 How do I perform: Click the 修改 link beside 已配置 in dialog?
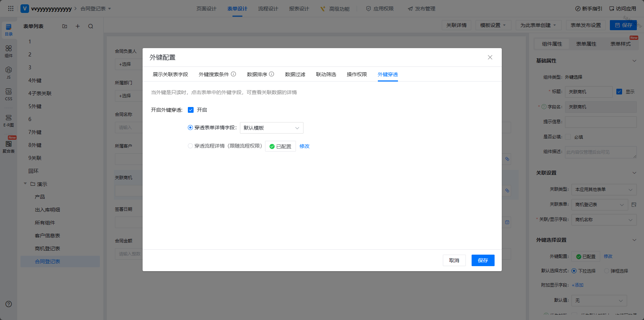pos(304,146)
